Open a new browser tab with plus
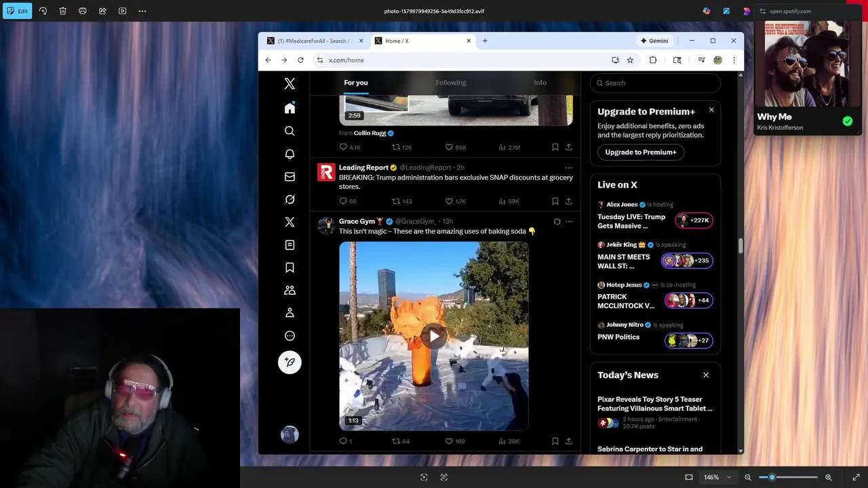Screen dimensions: 868x488 tap(485, 41)
